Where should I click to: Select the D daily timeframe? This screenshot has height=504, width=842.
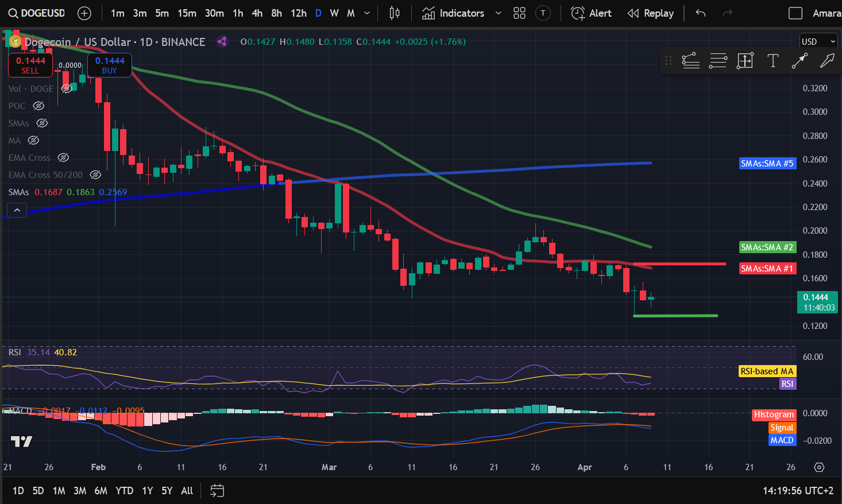coord(318,13)
